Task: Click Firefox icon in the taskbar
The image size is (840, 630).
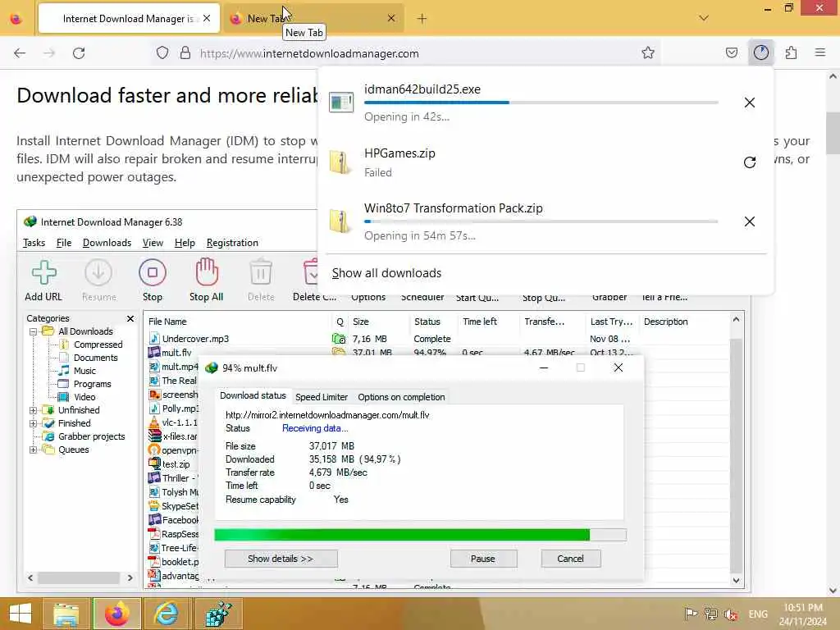Action: [116, 614]
